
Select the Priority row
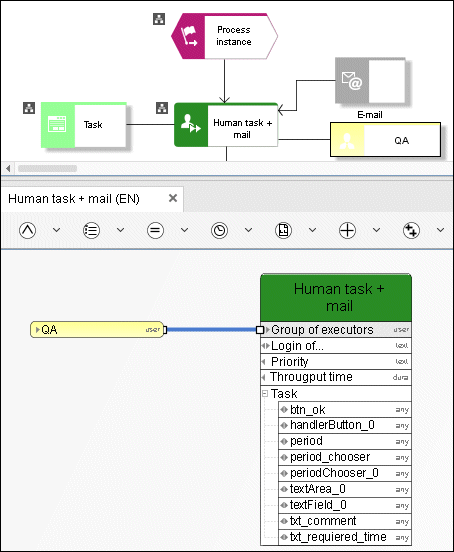click(x=336, y=362)
